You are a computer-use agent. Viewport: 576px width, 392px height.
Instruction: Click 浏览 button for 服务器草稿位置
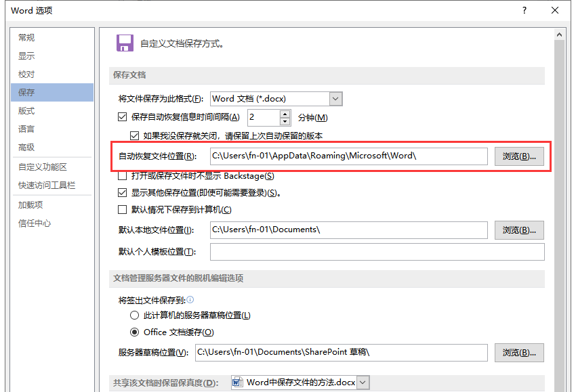click(x=519, y=353)
